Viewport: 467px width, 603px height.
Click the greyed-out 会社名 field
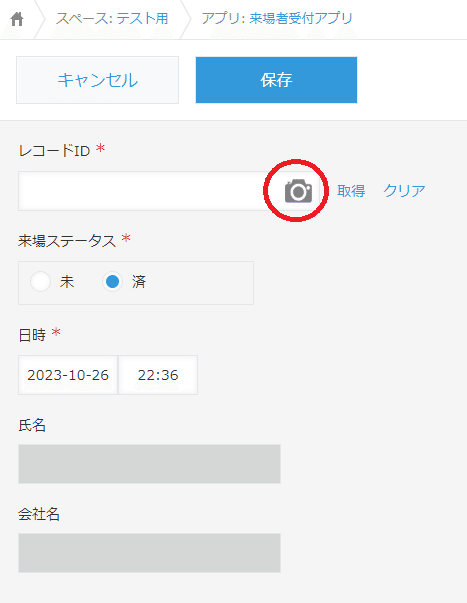(x=149, y=553)
